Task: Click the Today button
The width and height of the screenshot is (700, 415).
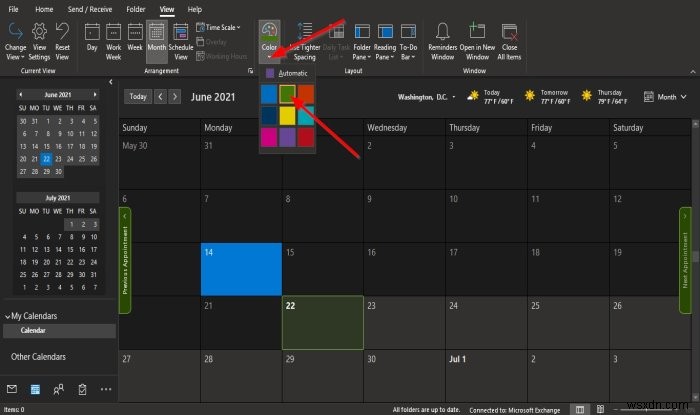Action: (138, 96)
